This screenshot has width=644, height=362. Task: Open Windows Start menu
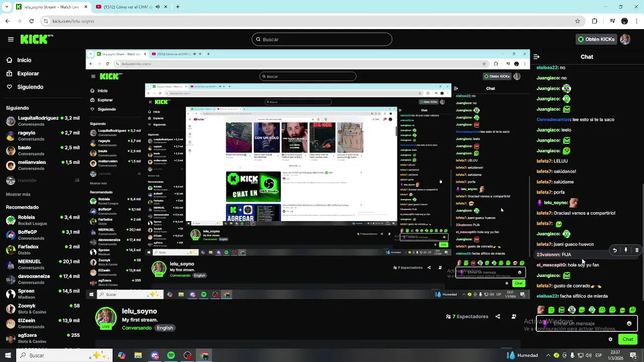tap(8, 355)
